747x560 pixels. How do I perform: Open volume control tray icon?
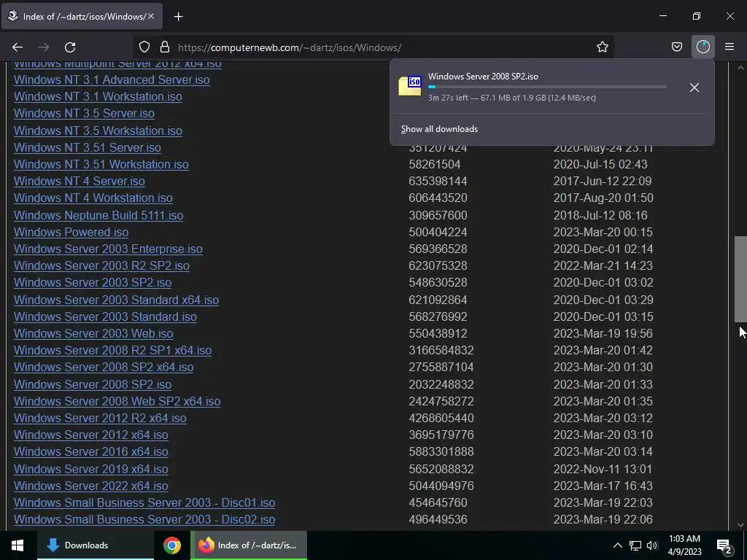(x=652, y=545)
